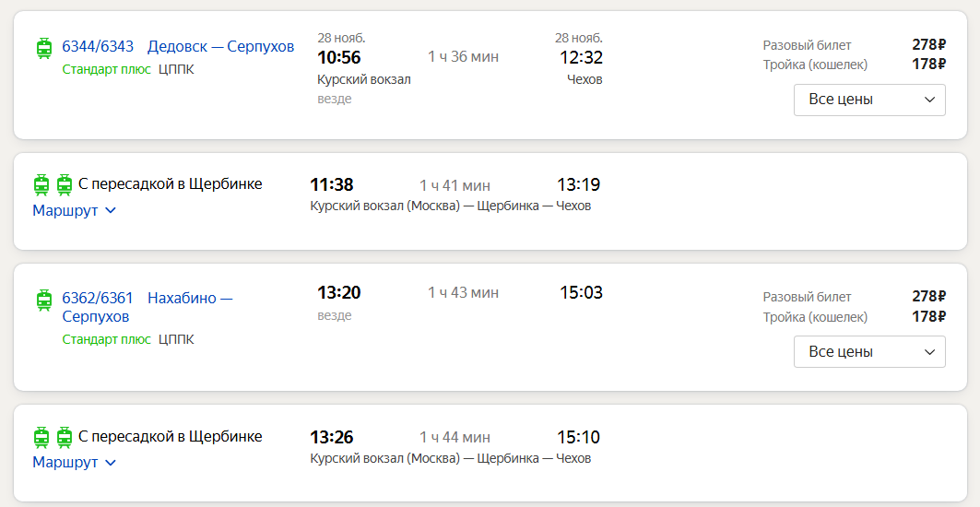
Task: Open train number 6362/6361 link
Action: pos(98,298)
